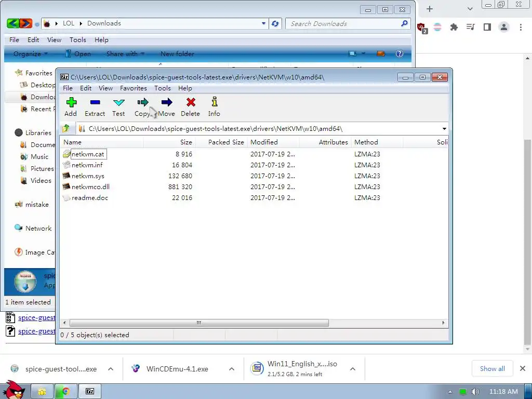Open the Share with dropdown
The width and height of the screenshot is (532, 399).
[125, 54]
